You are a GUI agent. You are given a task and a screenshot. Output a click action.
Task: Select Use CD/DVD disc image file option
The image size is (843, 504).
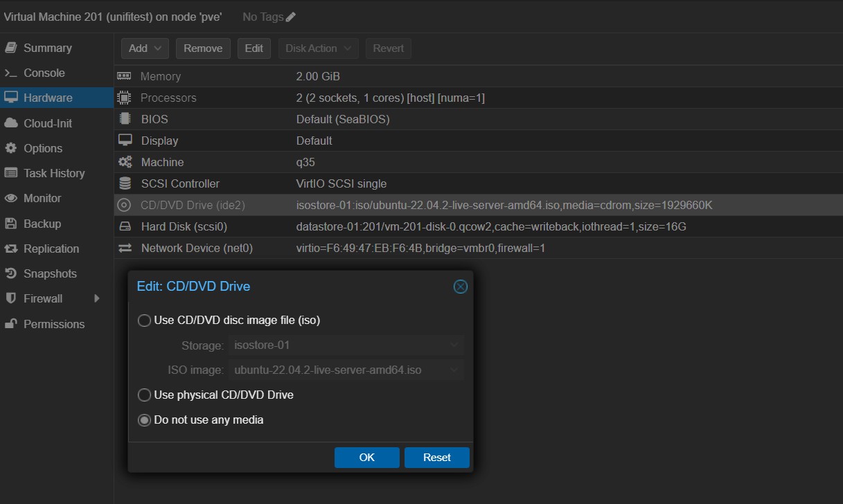coord(144,321)
